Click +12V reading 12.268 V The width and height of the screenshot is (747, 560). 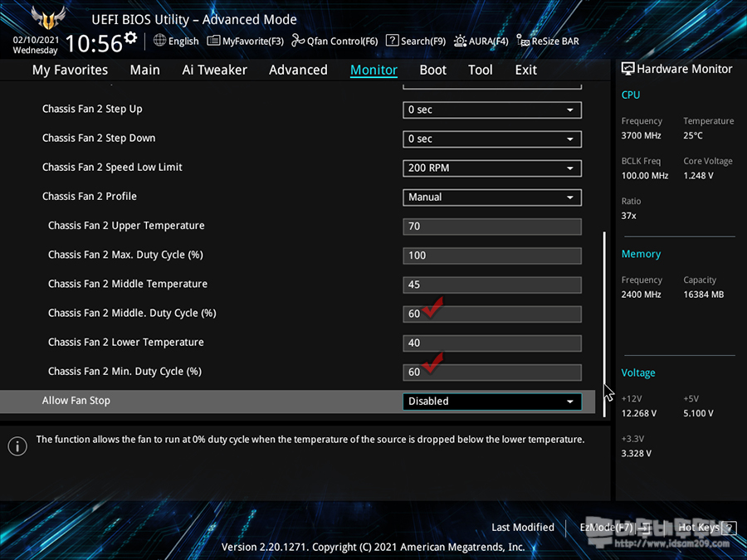(639, 413)
